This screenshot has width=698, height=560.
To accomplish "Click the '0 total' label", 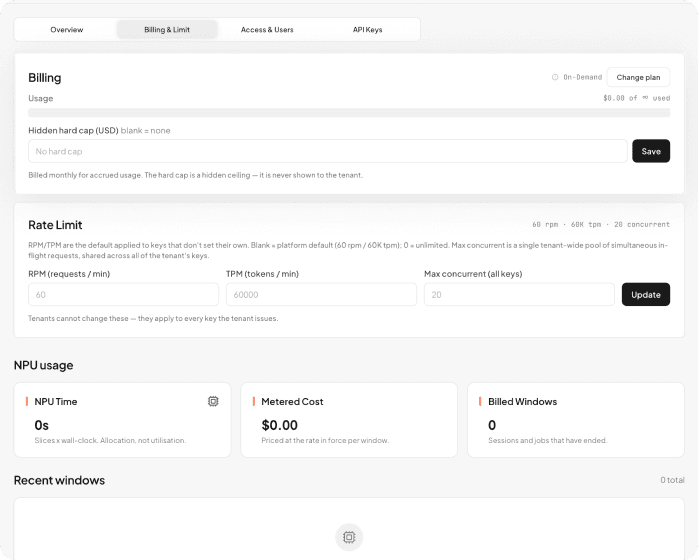I will click(x=672, y=480).
